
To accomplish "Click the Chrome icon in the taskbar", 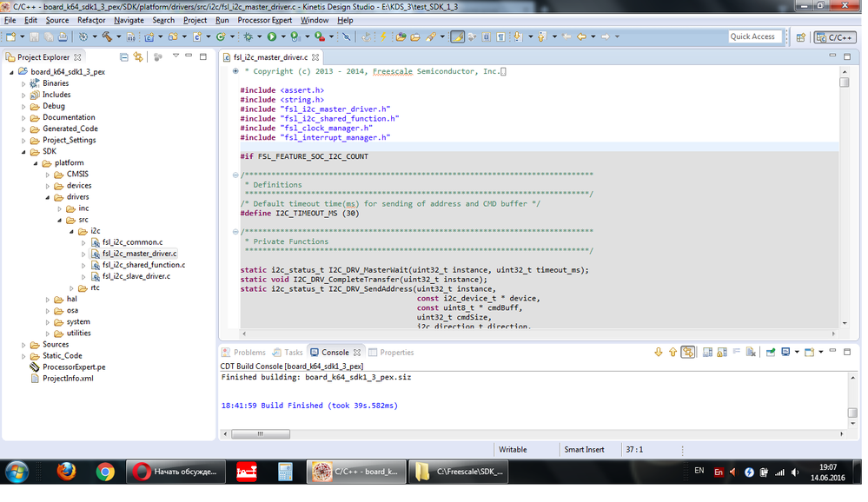I will tap(105, 472).
